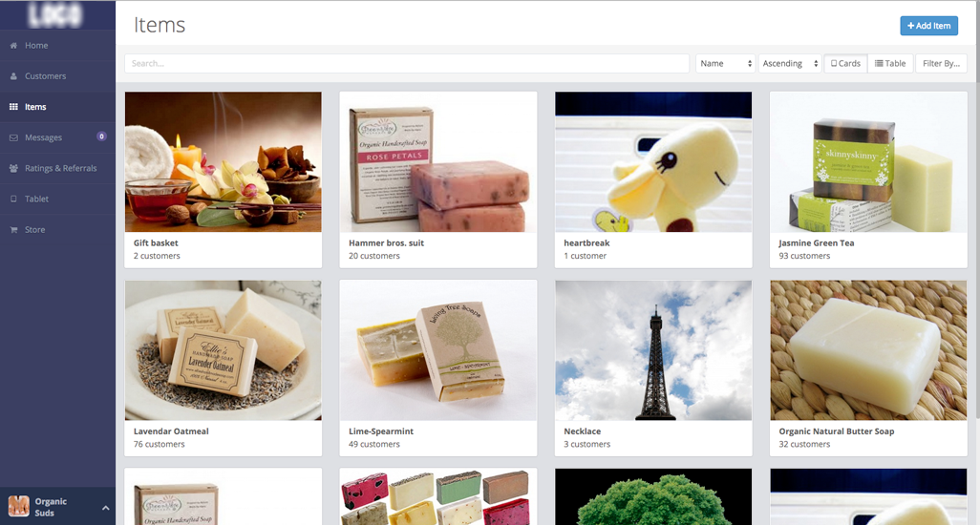Open the Lime-Spearmint soap image

tap(438, 350)
